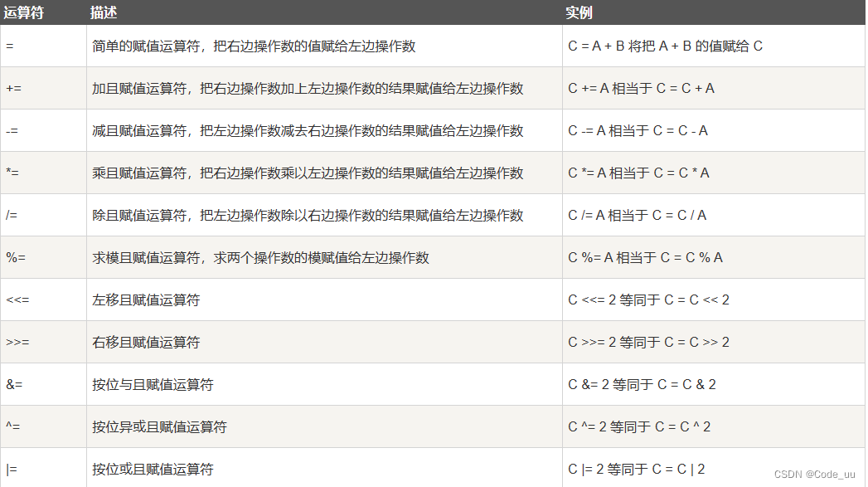Click the 运算符 column header
Viewport: 868px width, 487px height.
[x=24, y=12]
